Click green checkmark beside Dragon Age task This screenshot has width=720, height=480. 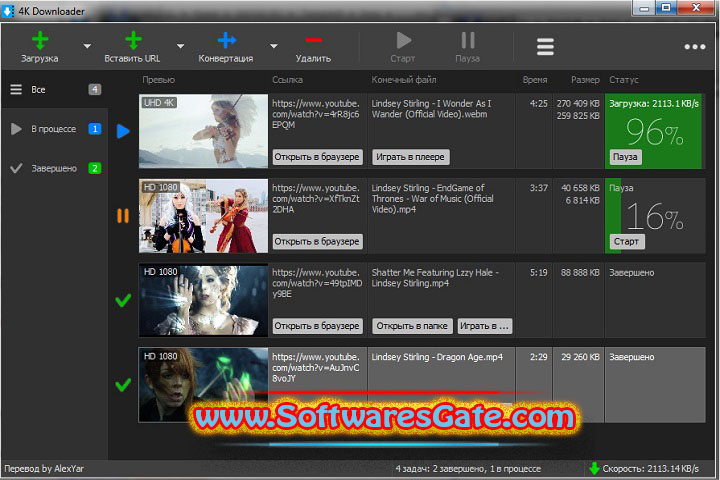click(x=123, y=384)
